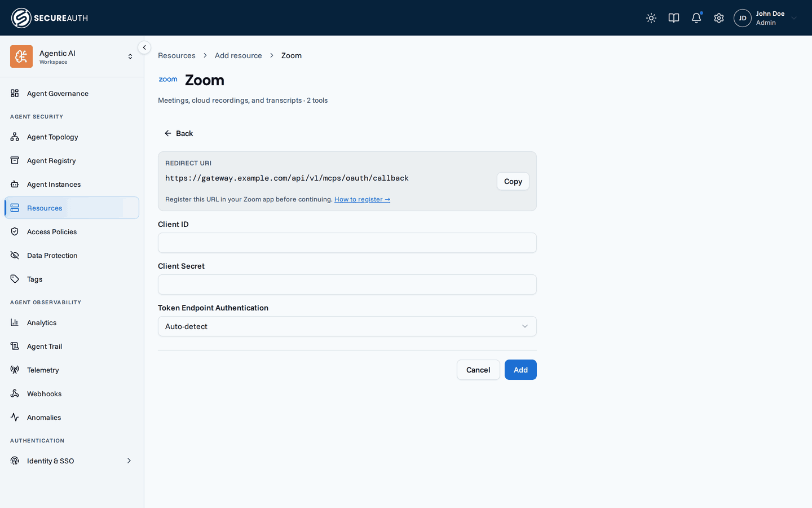Open the notifications bell
The width and height of the screenshot is (812, 508).
tap(696, 18)
